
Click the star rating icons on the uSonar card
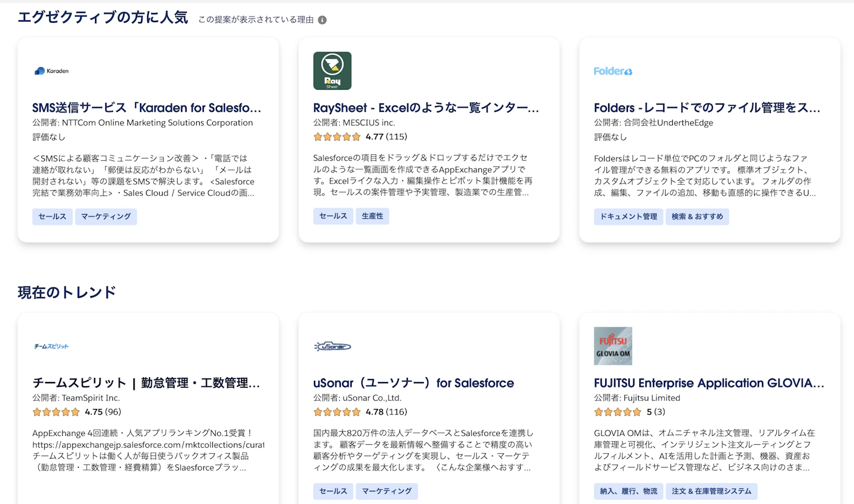tap(337, 412)
